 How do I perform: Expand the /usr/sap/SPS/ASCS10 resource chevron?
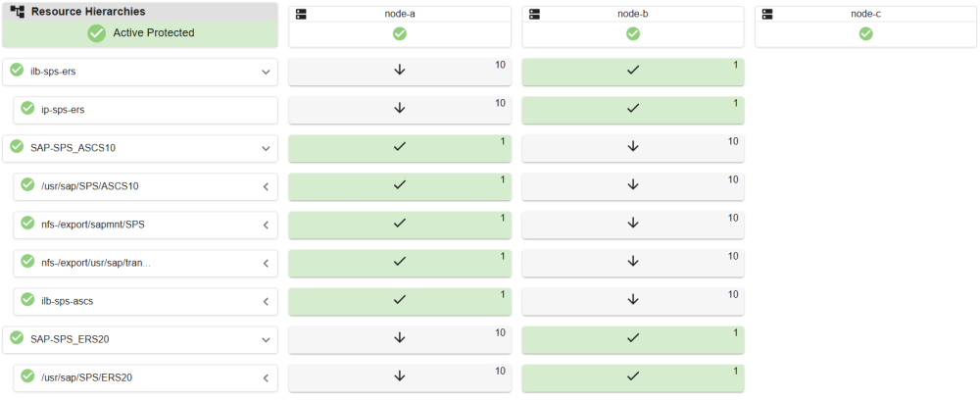[x=265, y=186]
